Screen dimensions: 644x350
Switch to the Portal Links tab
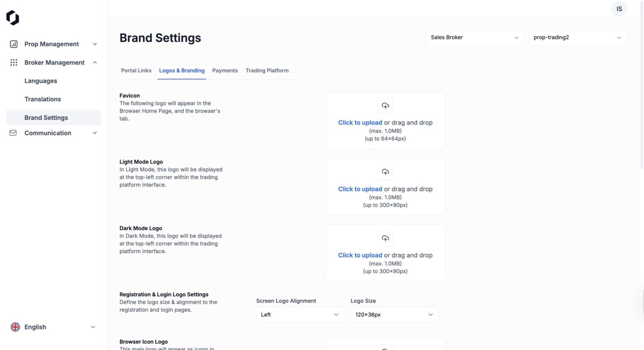136,70
